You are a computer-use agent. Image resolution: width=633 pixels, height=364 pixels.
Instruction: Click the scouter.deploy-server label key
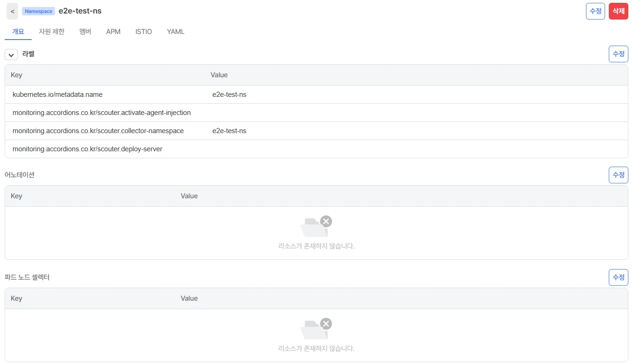point(88,149)
